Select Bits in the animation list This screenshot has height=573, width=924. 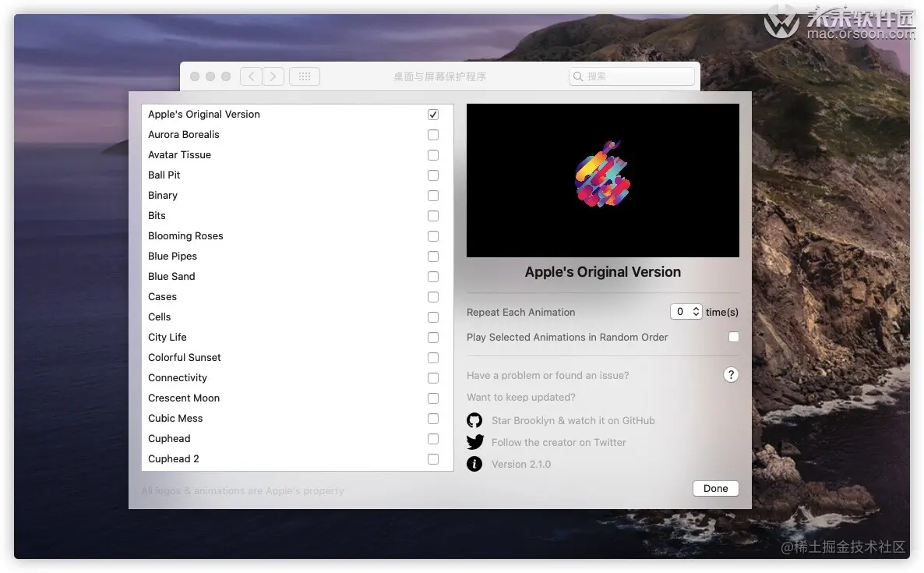(298, 216)
